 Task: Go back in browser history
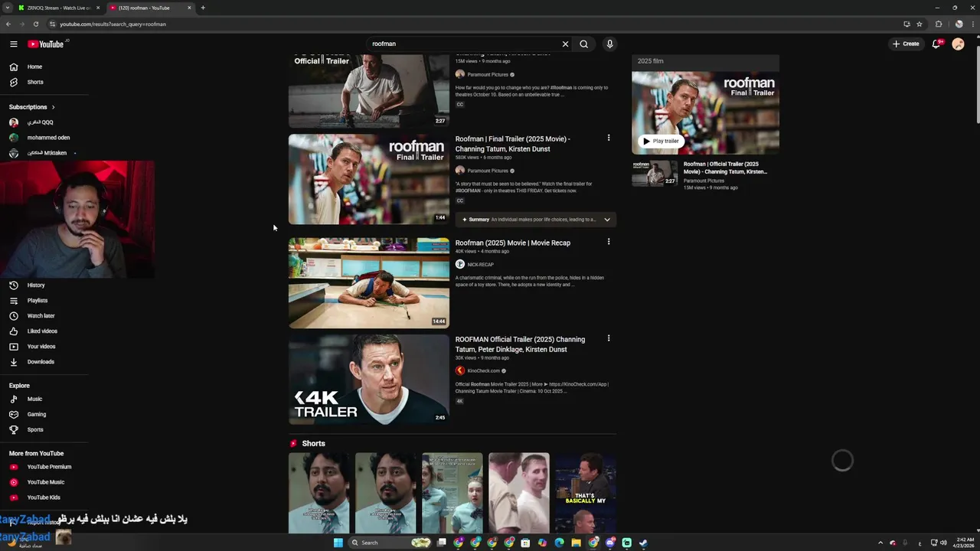8,24
